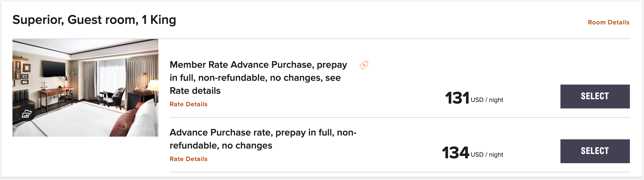Click the USD / night label beside 131
Image resolution: width=644 pixels, height=180 pixels.
[487, 100]
